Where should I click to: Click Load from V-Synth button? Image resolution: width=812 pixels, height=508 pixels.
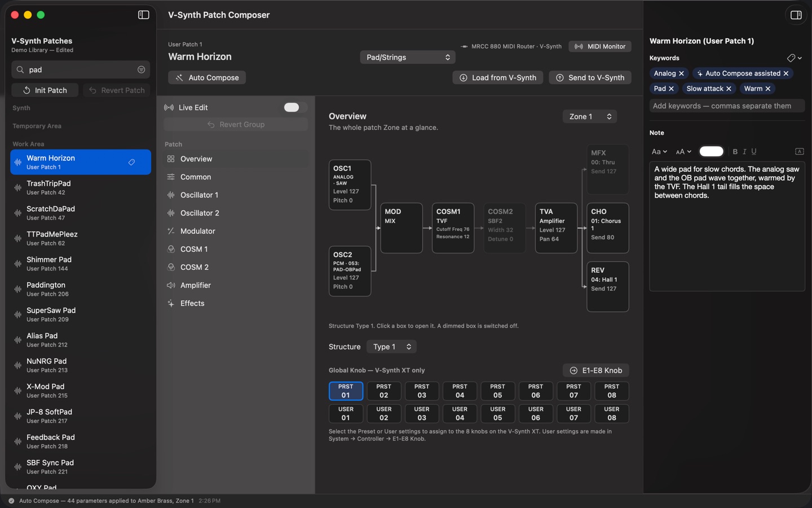click(498, 77)
